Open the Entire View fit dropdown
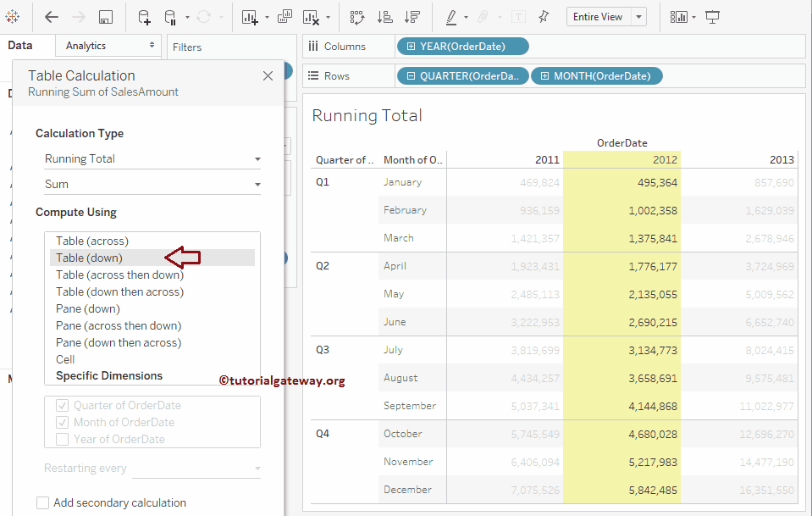 (606, 17)
